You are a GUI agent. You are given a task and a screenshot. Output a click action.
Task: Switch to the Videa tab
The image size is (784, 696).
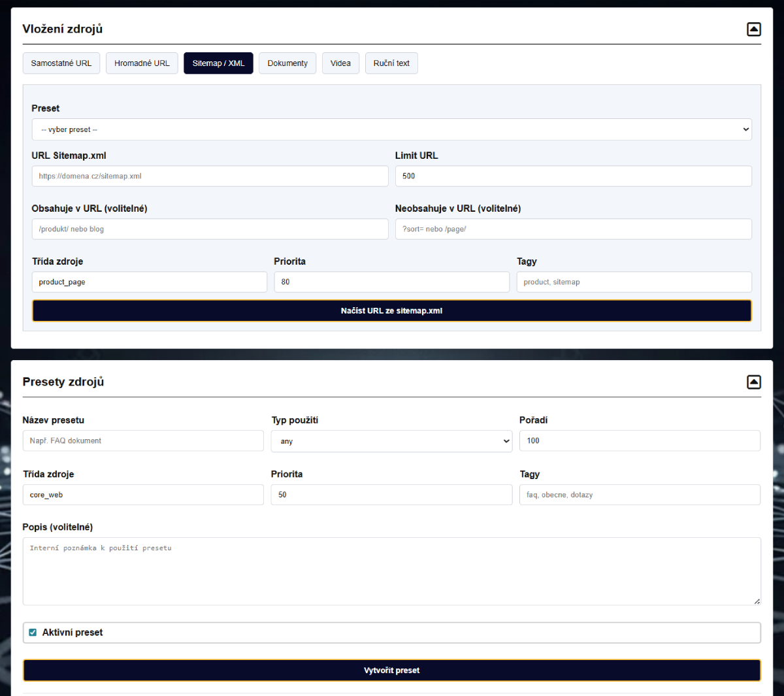tap(340, 63)
